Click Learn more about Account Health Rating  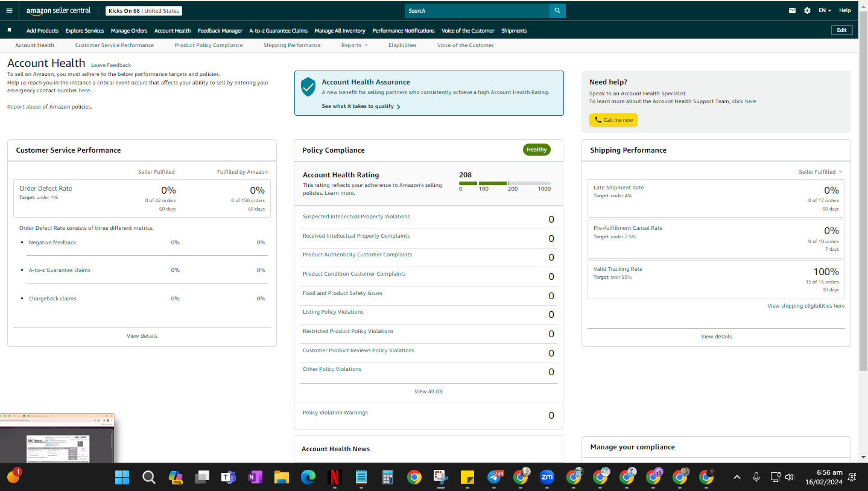point(339,193)
